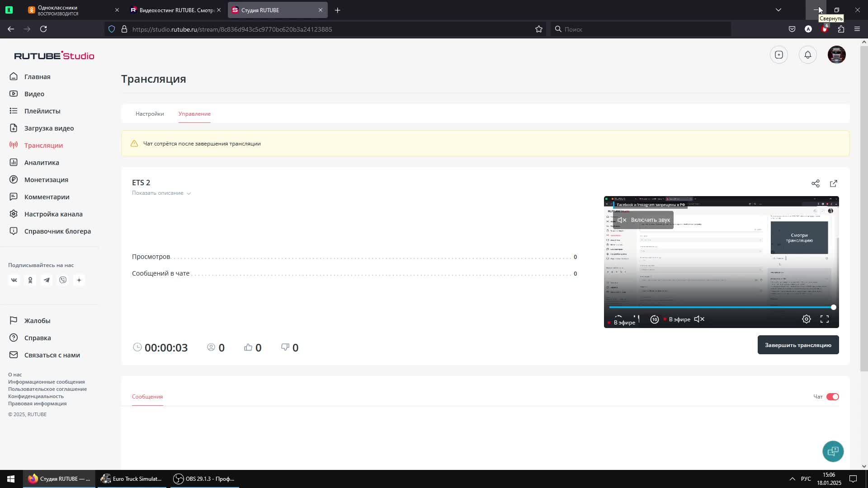Toggle the Чат switch off
The width and height of the screenshot is (868, 488).
833,397
